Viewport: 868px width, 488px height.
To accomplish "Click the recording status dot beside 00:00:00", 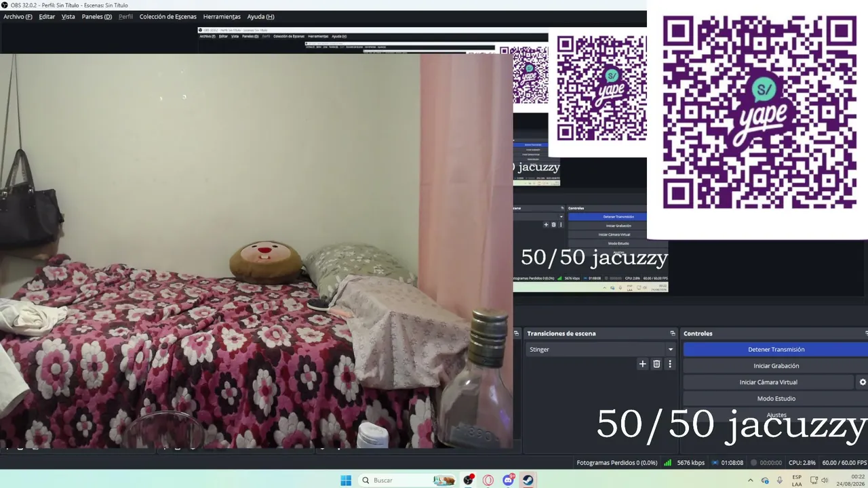I will click(753, 463).
